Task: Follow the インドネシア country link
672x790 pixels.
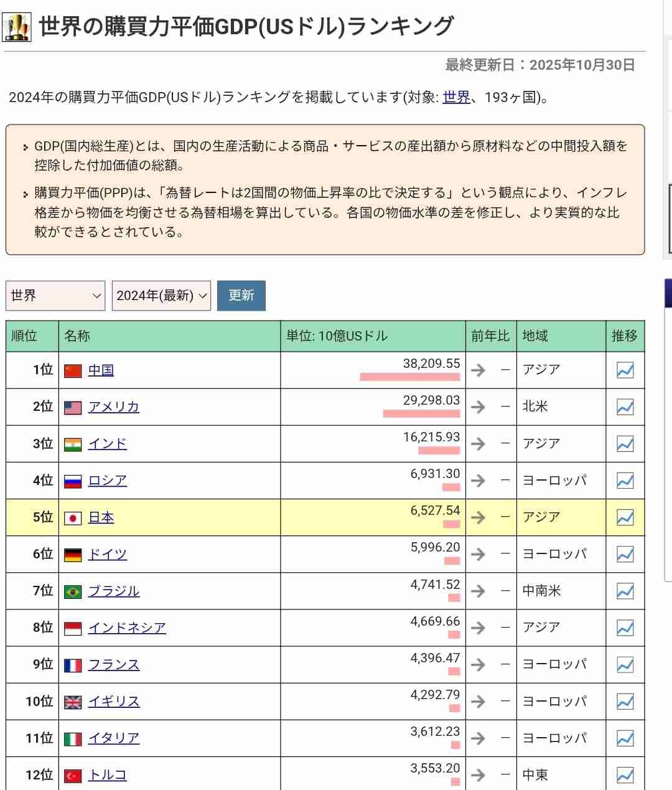Action: [x=127, y=628]
